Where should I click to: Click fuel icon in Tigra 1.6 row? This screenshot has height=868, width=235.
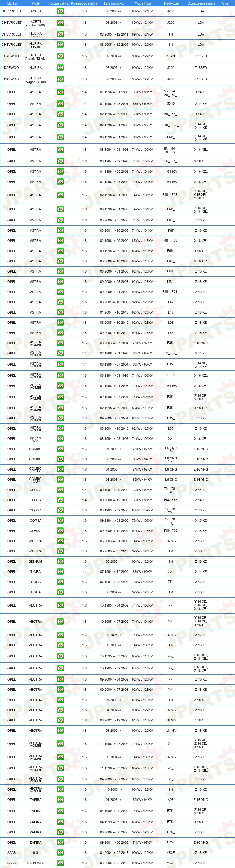pos(60,582)
